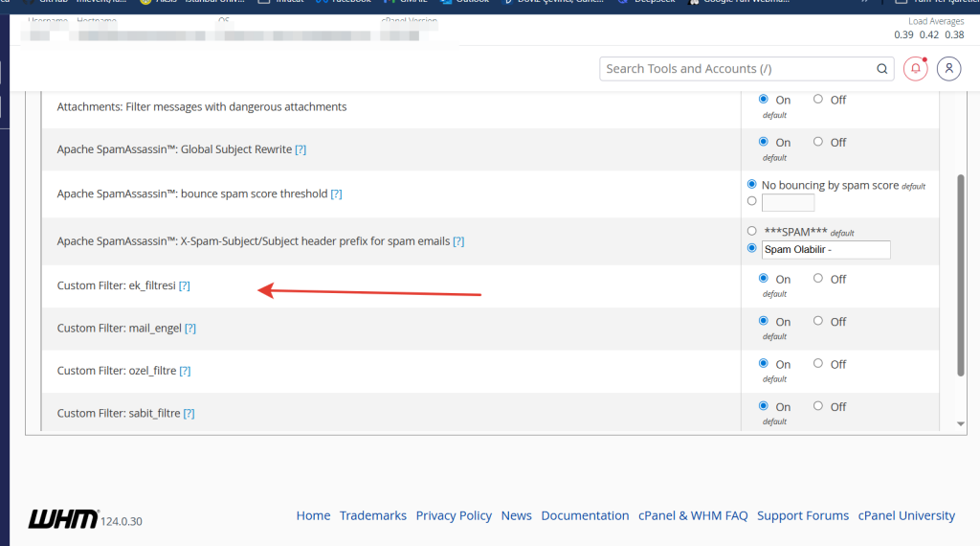Turn Global Subject Rewrite On

click(763, 142)
